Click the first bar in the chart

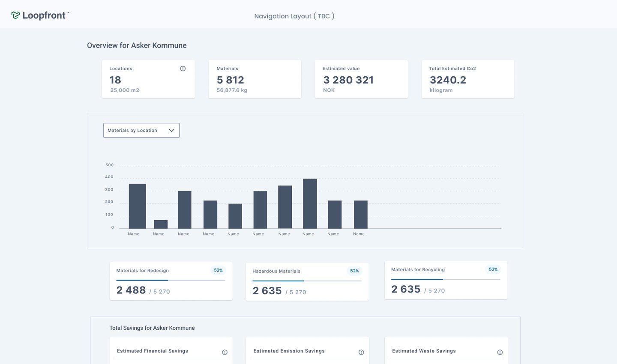(x=138, y=206)
